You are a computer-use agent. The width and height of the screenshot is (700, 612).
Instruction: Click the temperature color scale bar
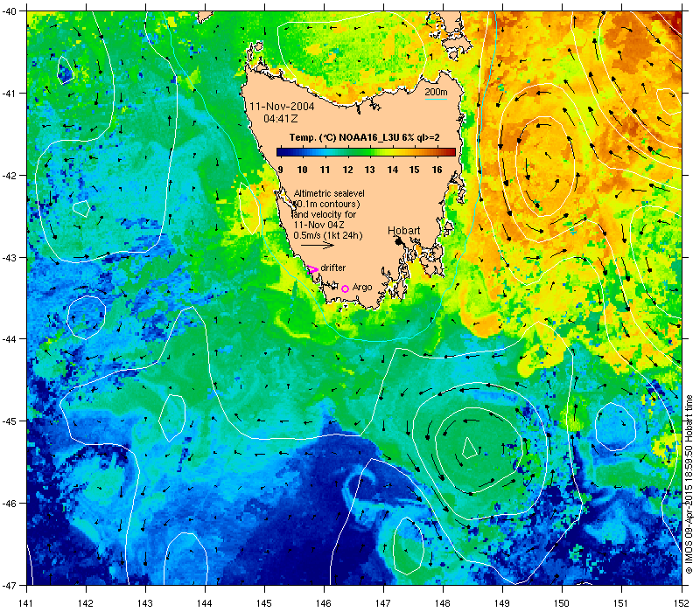(x=366, y=152)
